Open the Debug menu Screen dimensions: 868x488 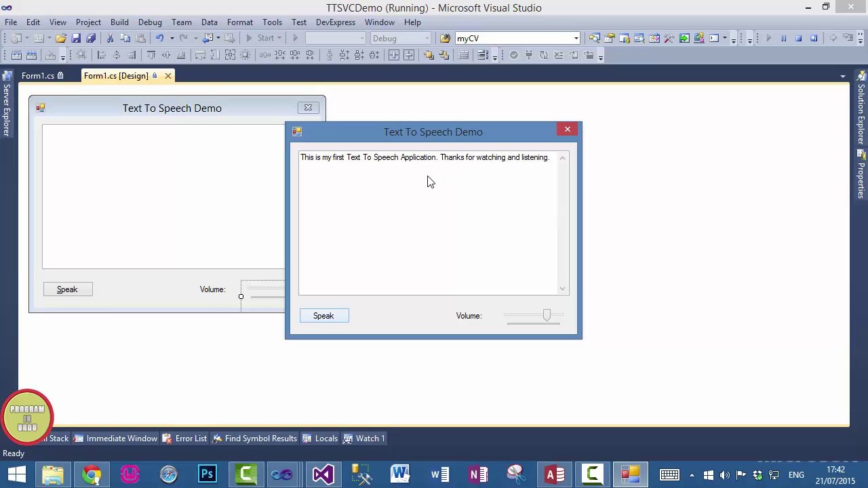click(150, 22)
